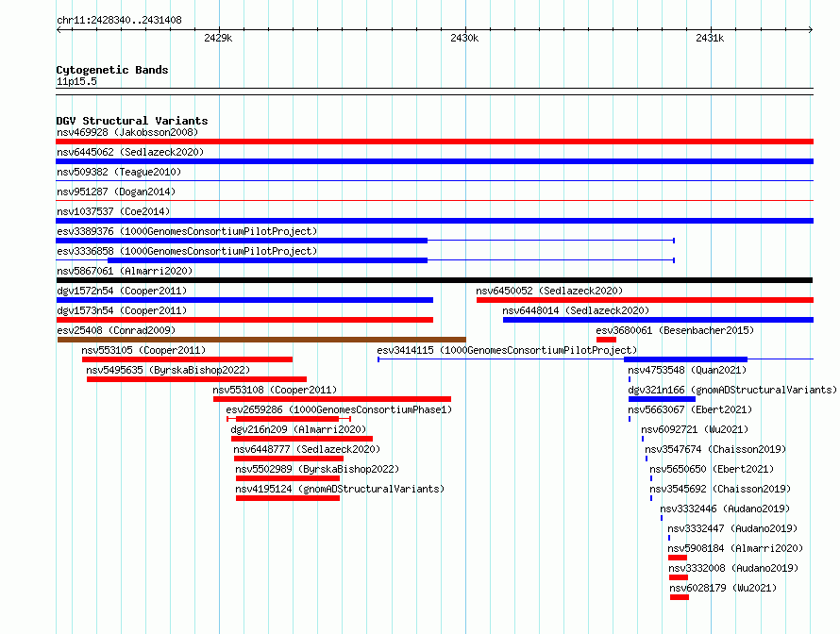Click nsv3547674 (Chaisson2019) label
The width and height of the screenshot is (840, 634).
click(x=715, y=449)
